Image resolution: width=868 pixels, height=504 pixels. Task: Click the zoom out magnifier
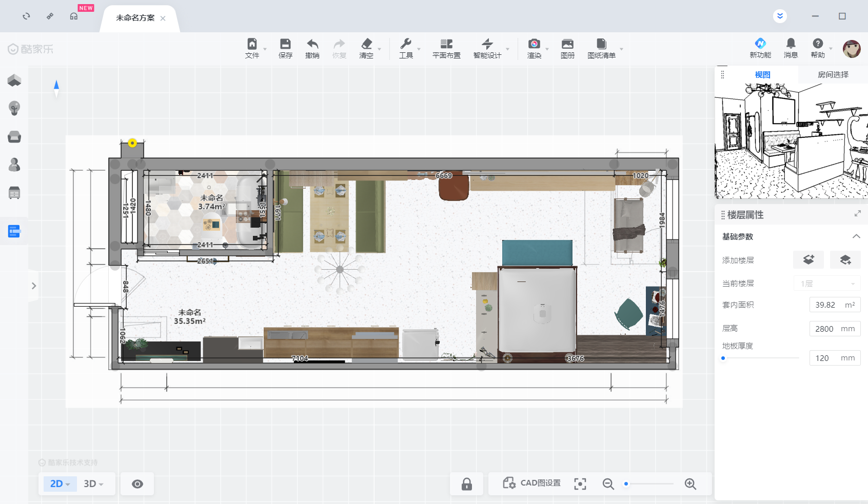[608, 484]
